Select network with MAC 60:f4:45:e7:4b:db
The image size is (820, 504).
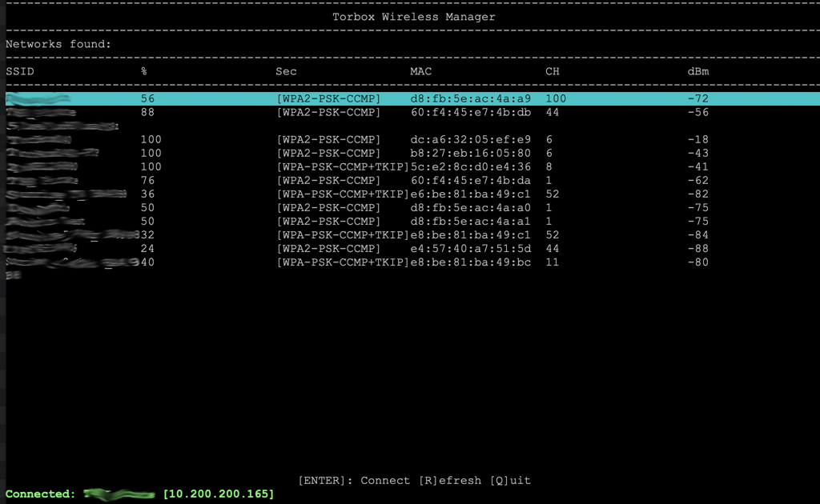pos(412,112)
